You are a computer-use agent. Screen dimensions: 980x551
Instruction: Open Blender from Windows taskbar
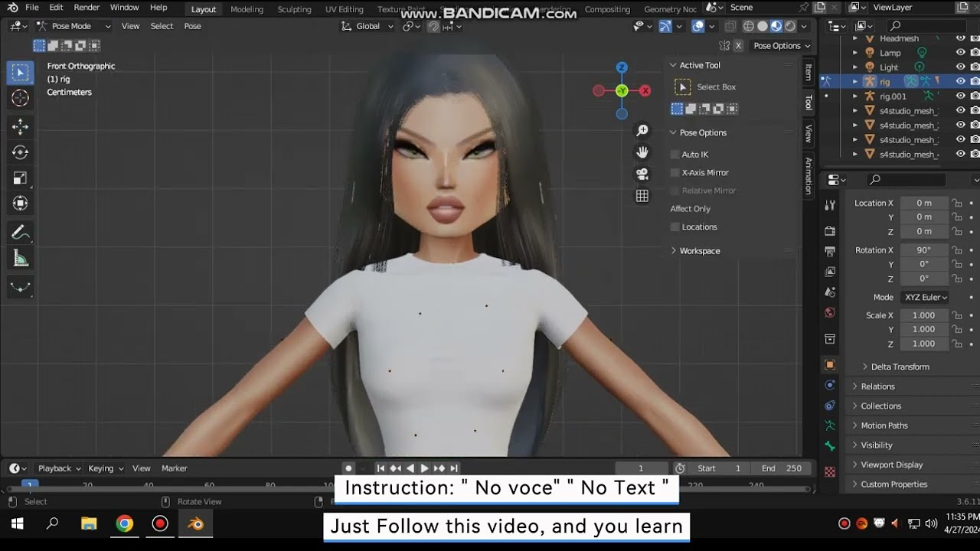click(196, 523)
